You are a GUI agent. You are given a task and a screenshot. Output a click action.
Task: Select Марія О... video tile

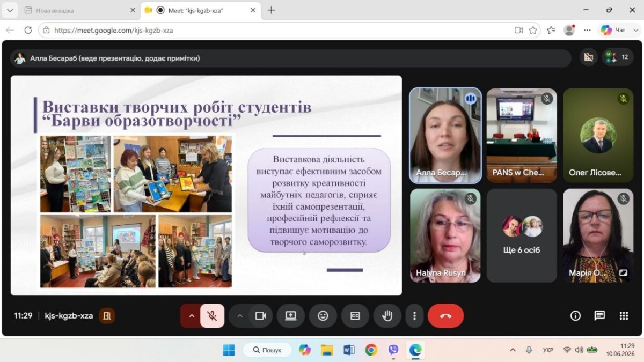598,235
